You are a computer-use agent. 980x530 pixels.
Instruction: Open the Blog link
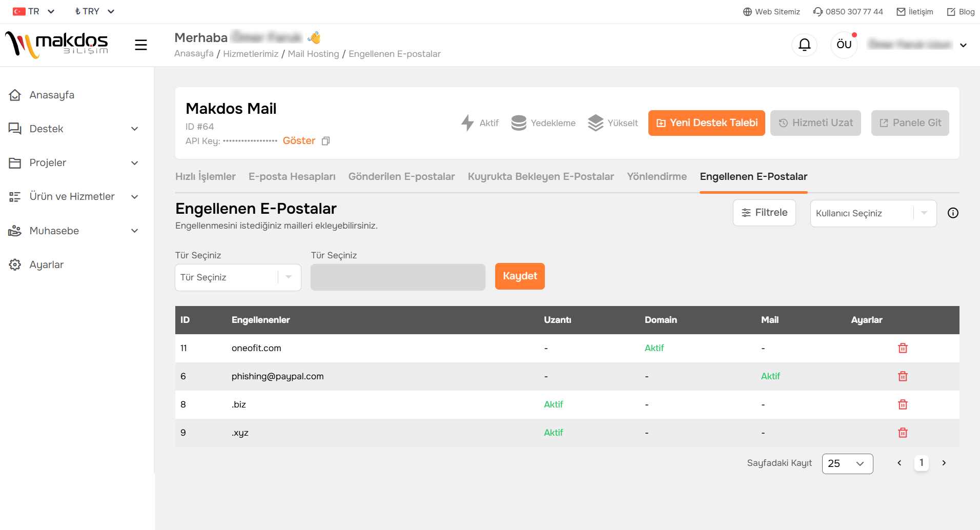click(x=961, y=12)
